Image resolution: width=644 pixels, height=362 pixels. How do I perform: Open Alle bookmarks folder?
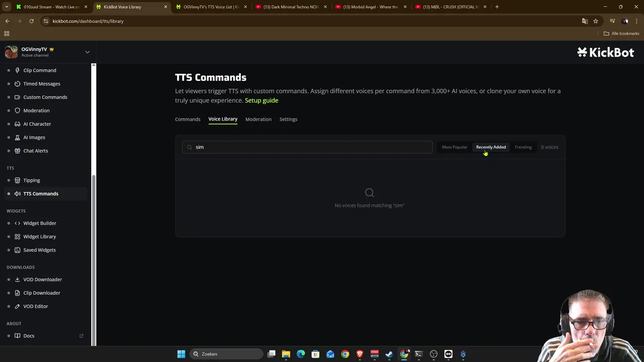point(621,34)
